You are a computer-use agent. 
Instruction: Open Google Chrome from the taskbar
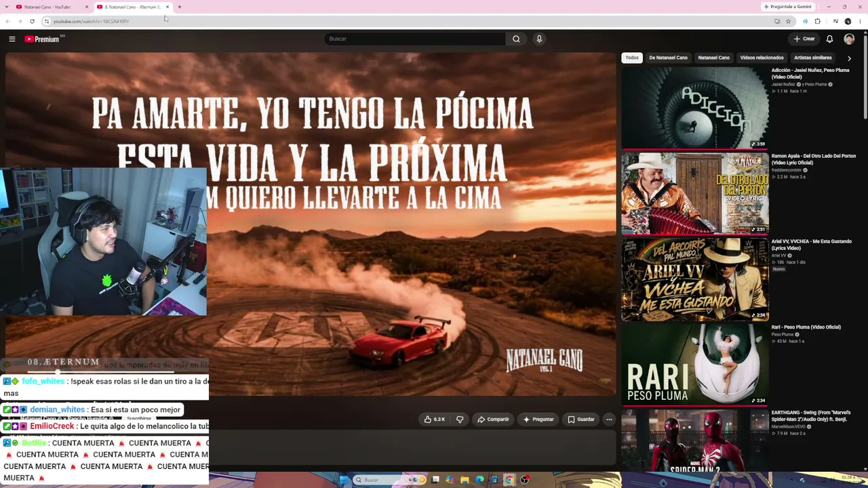[509, 480]
